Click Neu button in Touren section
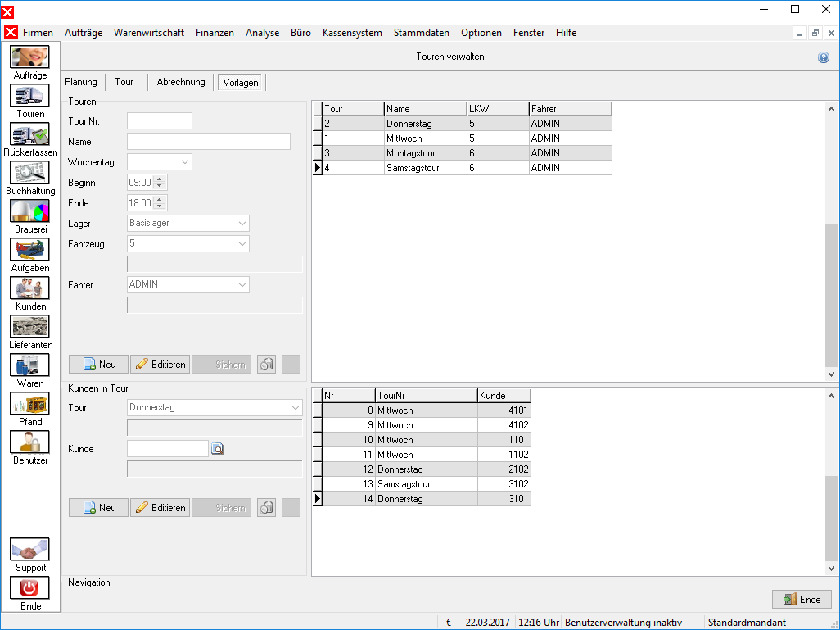This screenshot has height=630, width=840. tap(98, 365)
